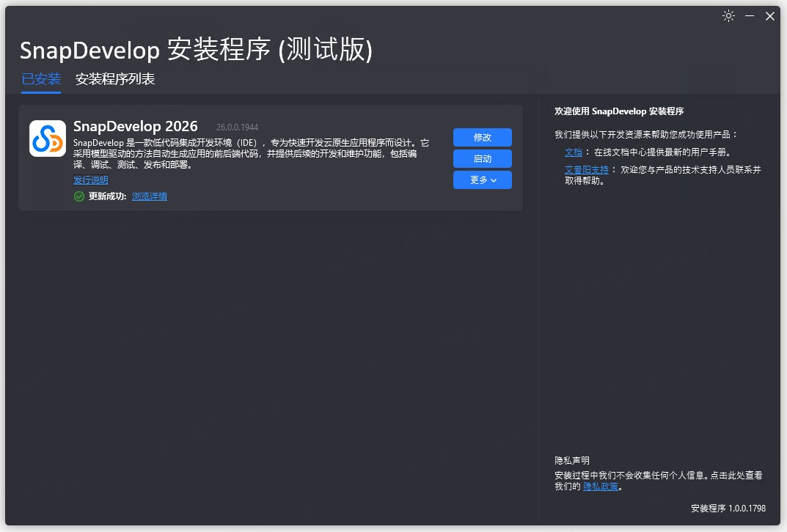Open the 文档 documentation link
Screen dimensions: 787x532
point(573,152)
